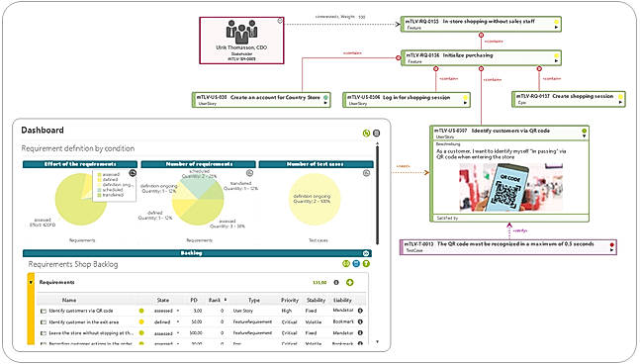Image resolution: width=640 pixels, height=364 pixels.
Task: Collapse the Identify customers via QR code node arrow
Action: click(x=584, y=136)
